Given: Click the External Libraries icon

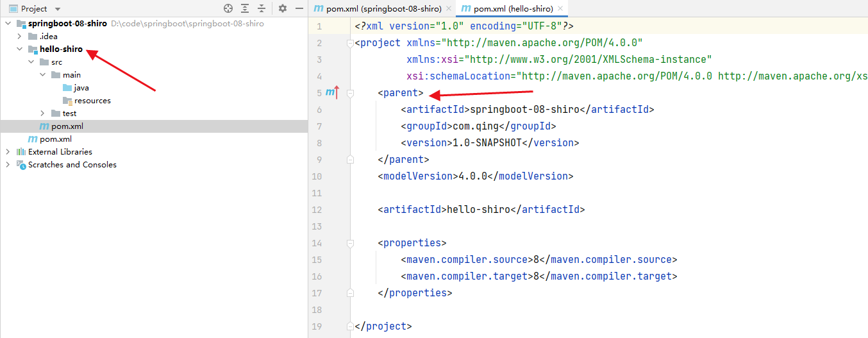Looking at the screenshot, I should [x=21, y=152].
